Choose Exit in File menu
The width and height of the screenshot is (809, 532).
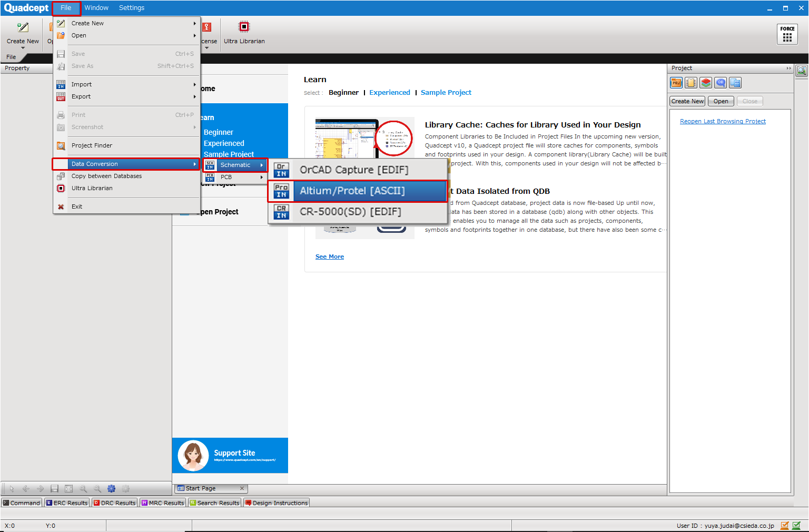click(x=126, y=206)
